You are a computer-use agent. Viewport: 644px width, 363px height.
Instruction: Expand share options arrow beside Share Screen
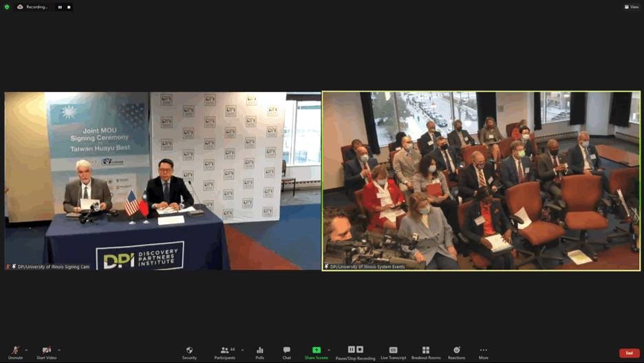329,350
